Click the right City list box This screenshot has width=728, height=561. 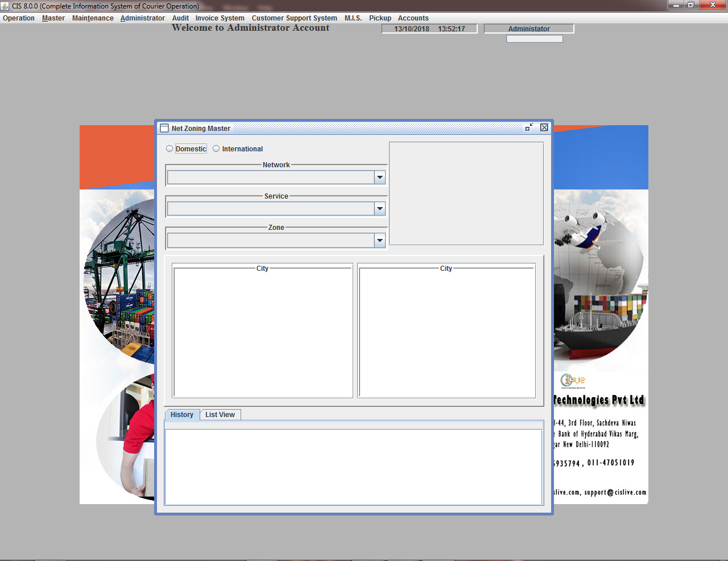(446, 333)
